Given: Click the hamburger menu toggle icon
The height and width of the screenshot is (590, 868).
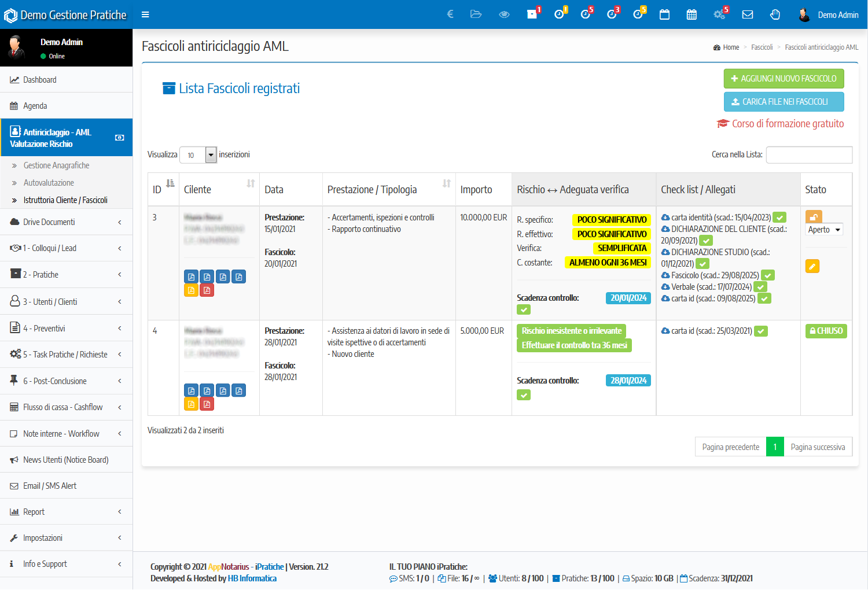Looking at the screenshot, I should coord(145,14).
